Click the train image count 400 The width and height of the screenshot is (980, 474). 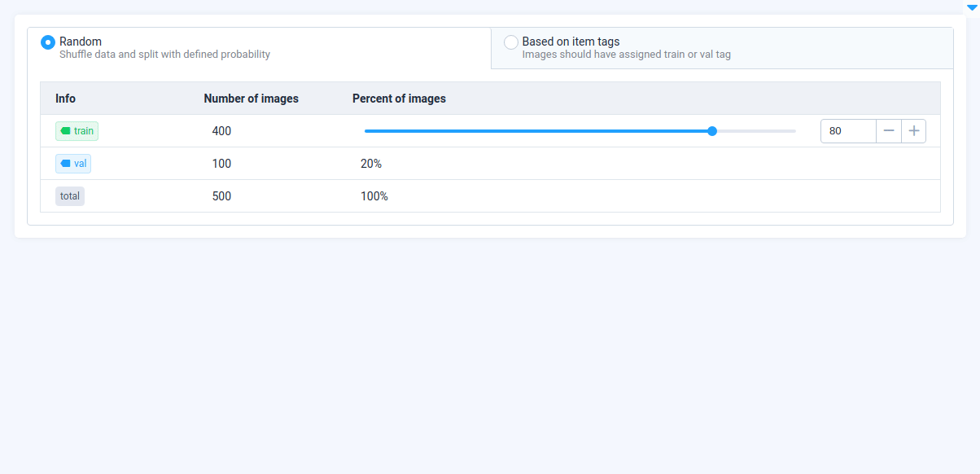tap(221, 131)
